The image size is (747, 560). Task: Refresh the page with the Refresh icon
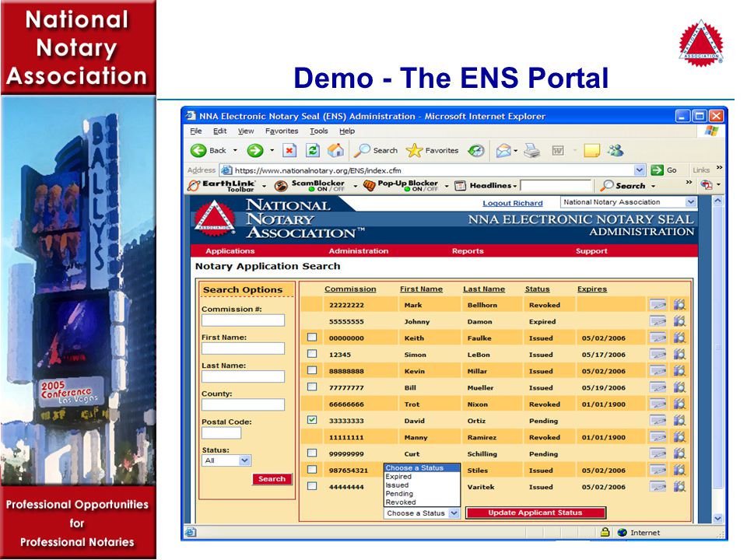tap(313, 150)
